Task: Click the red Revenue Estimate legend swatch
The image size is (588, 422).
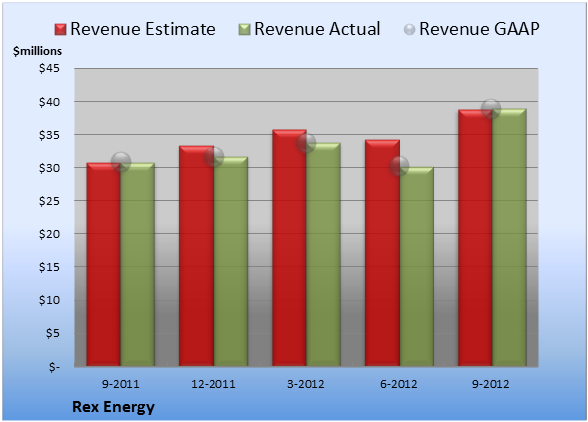Action: [60, 29]
